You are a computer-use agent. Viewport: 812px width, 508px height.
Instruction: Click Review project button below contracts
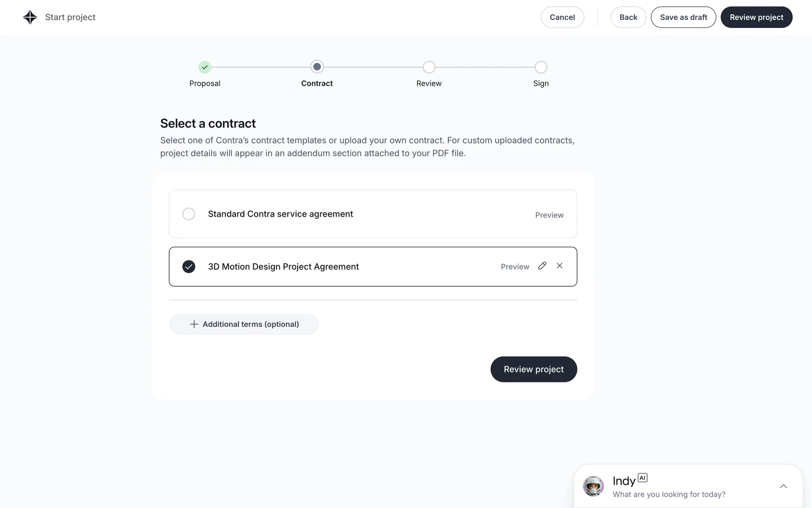(x=533, y=369)
